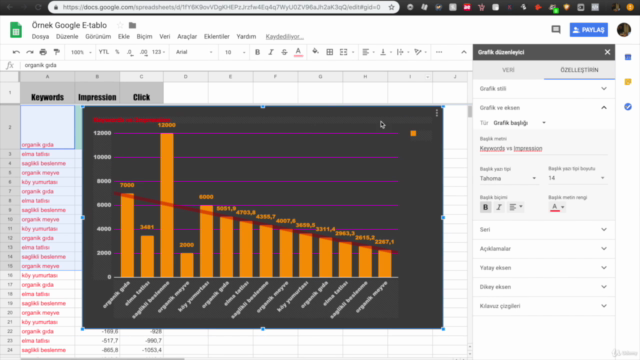
Task: Close the Grafik düzenleyici panel
Action: pyautogui.click(x=607, y=52)
